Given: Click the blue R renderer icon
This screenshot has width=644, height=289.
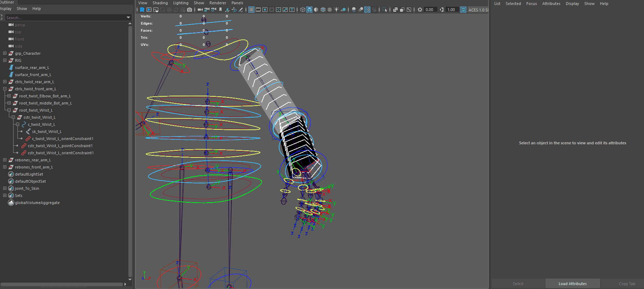Looking at the screenshot, I should point(142,10).
